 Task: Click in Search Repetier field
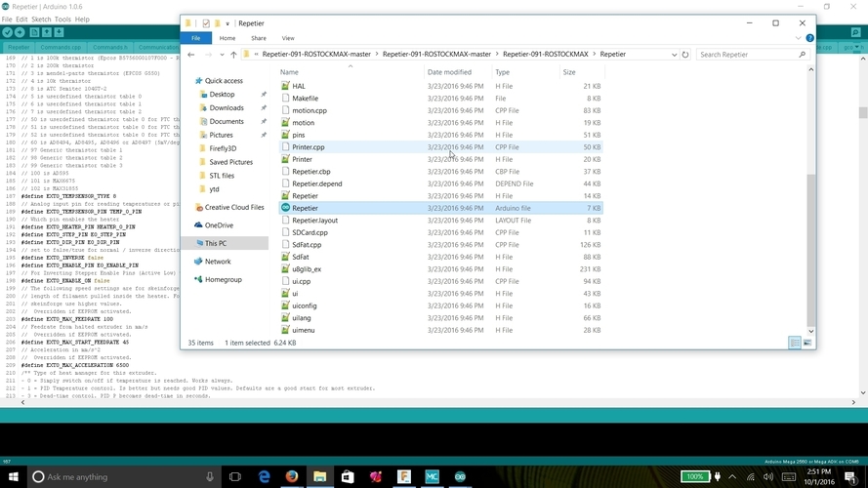(752, 55)
